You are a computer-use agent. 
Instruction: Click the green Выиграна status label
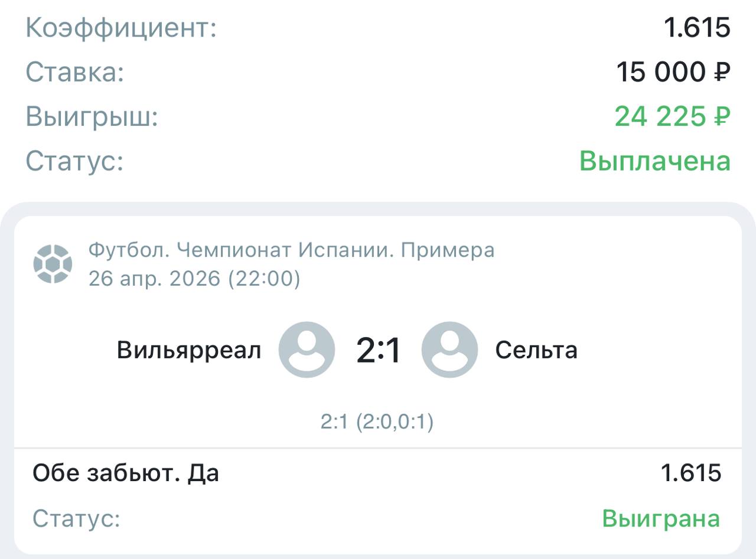pyautogui.click(x=660, y=519)
